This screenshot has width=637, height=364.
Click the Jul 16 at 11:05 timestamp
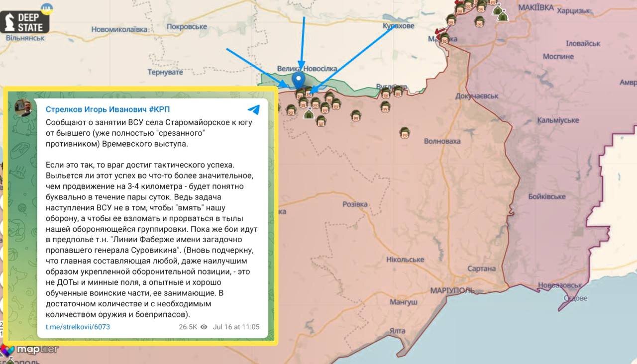click(x=236, y=327)
